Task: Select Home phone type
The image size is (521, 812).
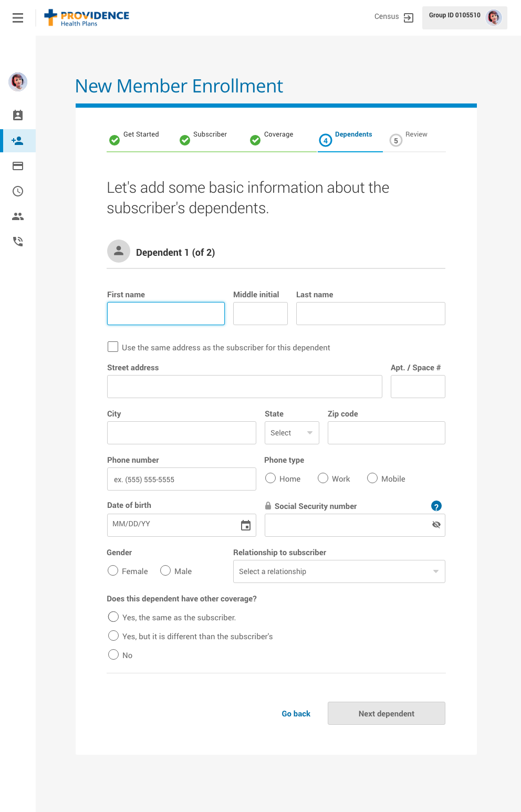Action: 270,478
